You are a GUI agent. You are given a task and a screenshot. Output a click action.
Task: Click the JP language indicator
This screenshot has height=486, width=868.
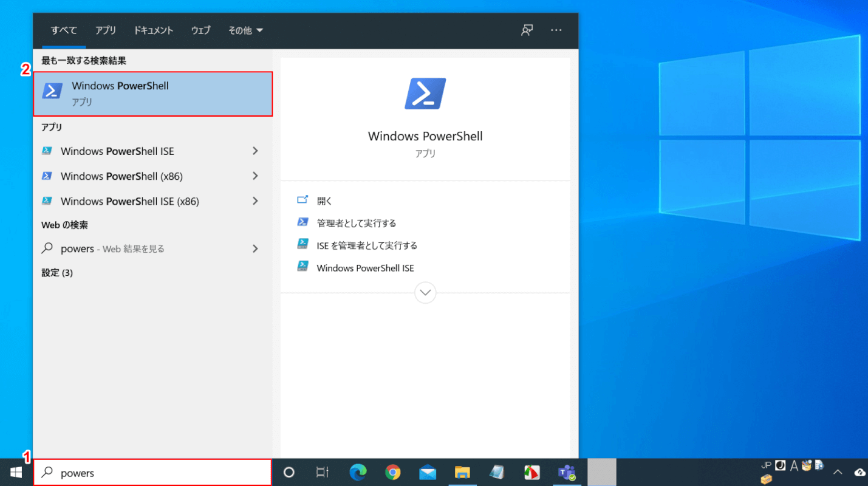(x=767, y=465)
